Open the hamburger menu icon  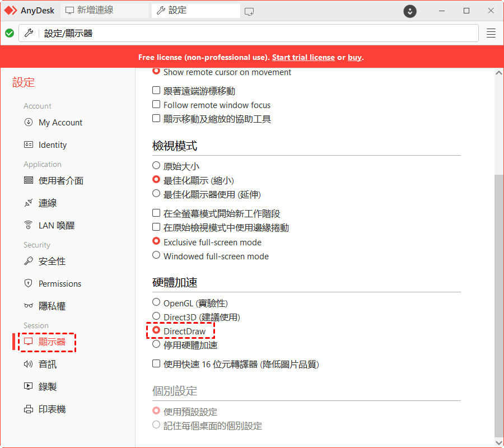[x=491, y=33]
